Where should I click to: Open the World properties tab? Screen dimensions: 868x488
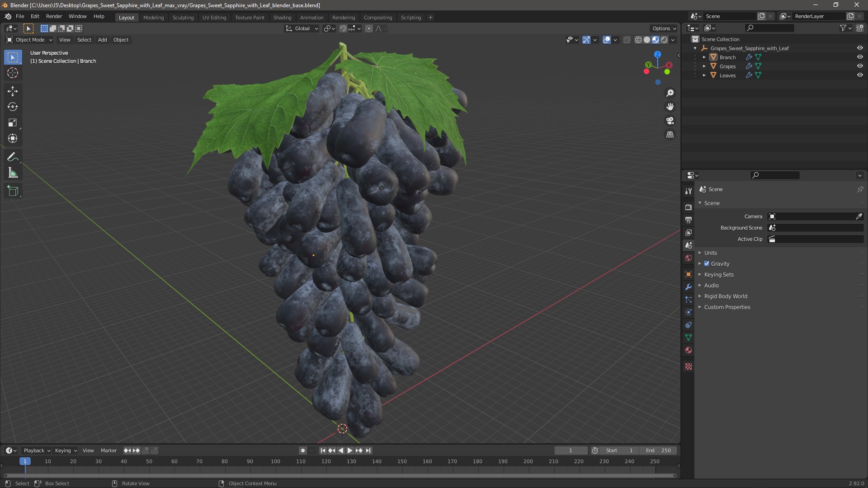(689, 258)
